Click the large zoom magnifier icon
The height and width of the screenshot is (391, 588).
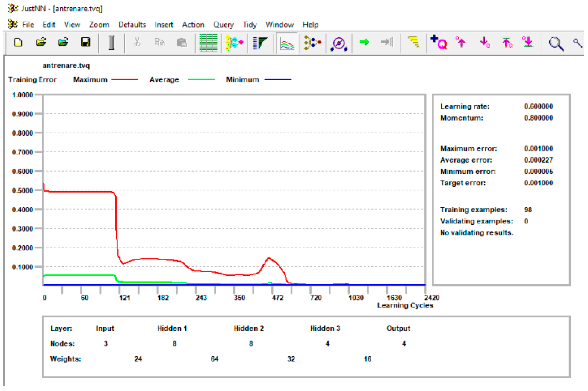(x=556, y=44)
